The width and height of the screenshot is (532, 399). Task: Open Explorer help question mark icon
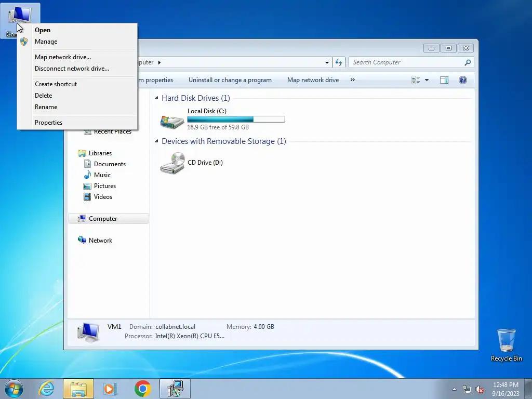click(463, 80)
